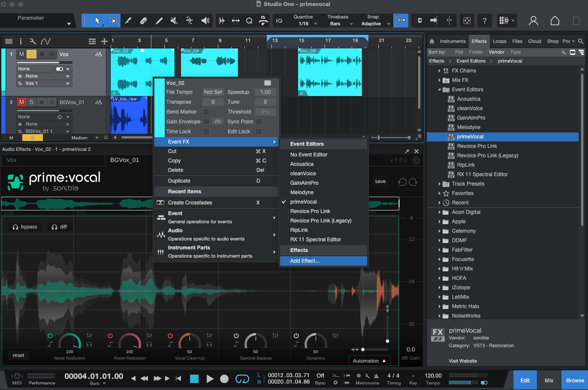Image resolution: width=588 pixels, height=390 pixels.
Task: Expand the FabFilter folder
Action: (x=440, y=250)
